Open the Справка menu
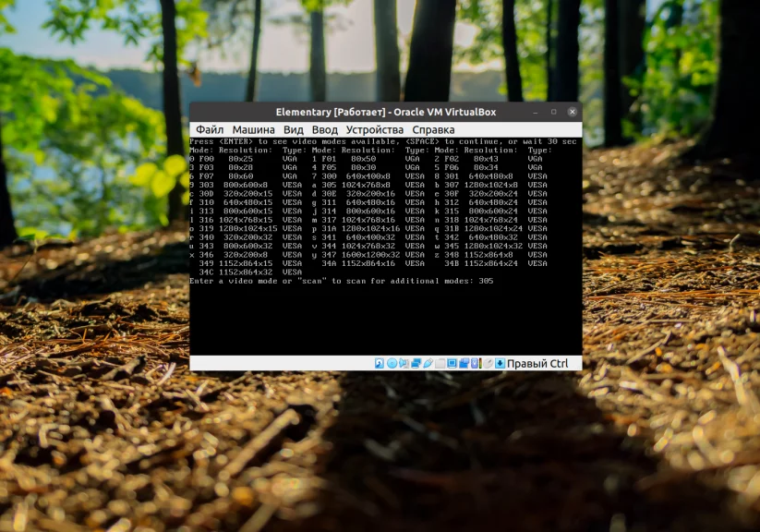 click(x=433, y=129)
